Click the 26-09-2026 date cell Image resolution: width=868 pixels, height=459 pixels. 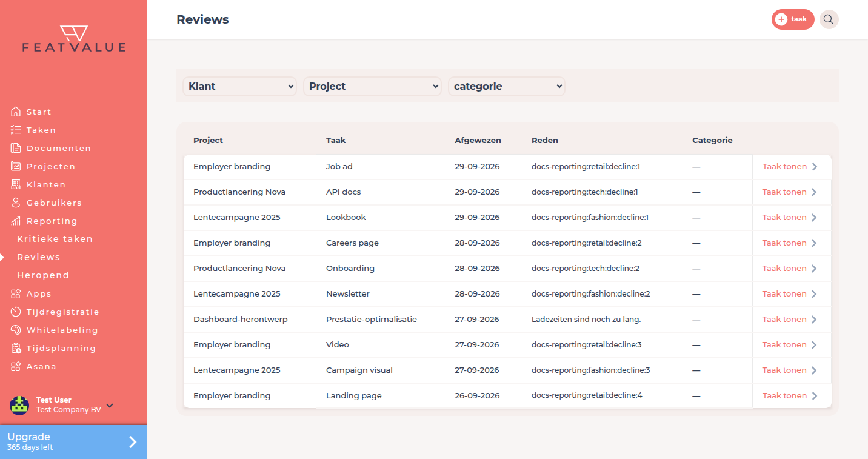point(477,396)
